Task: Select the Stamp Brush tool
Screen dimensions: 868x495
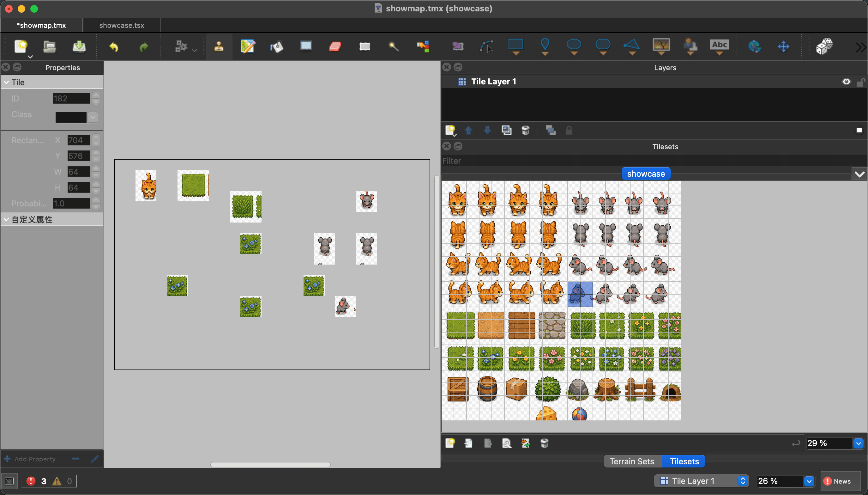Action: point(219,46)
